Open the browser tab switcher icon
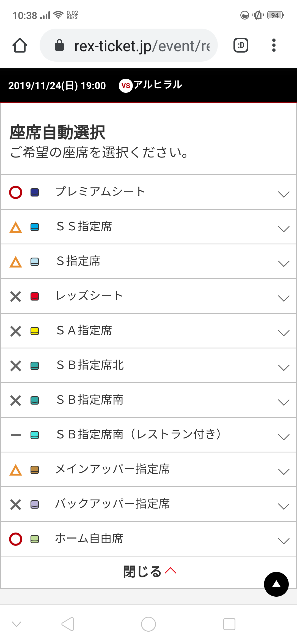297x644 pixels. (x=241, y=45)
